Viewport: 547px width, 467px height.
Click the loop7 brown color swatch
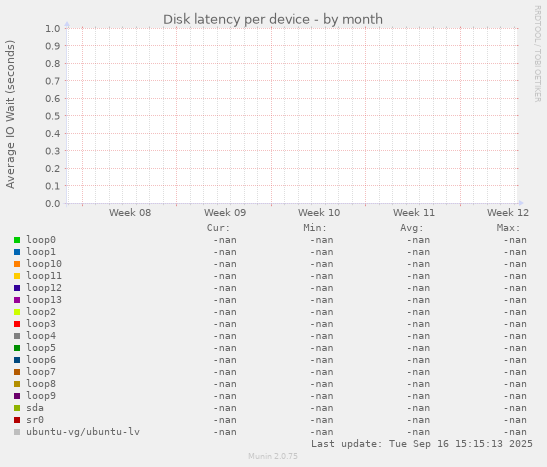[17, 372]
